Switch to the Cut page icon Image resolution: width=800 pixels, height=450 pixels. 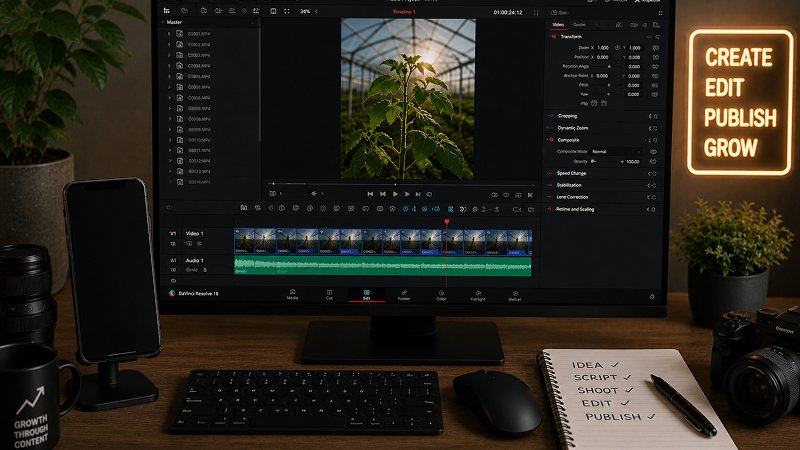(x=329, y=295)
